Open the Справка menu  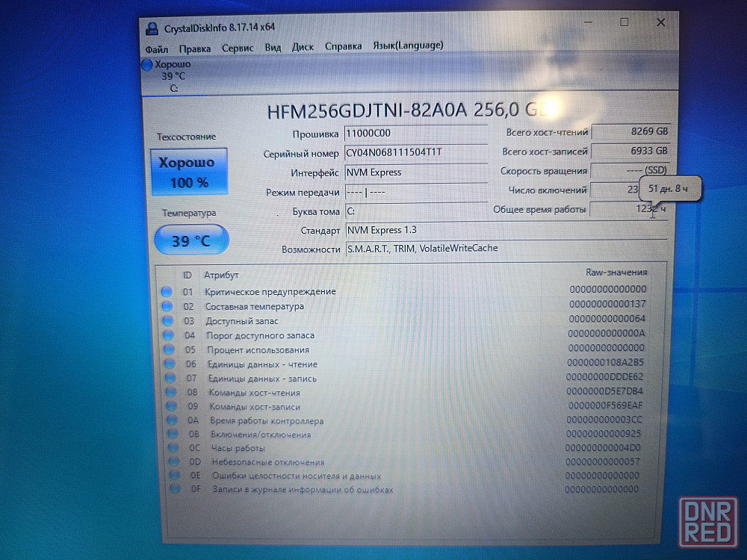343,46
